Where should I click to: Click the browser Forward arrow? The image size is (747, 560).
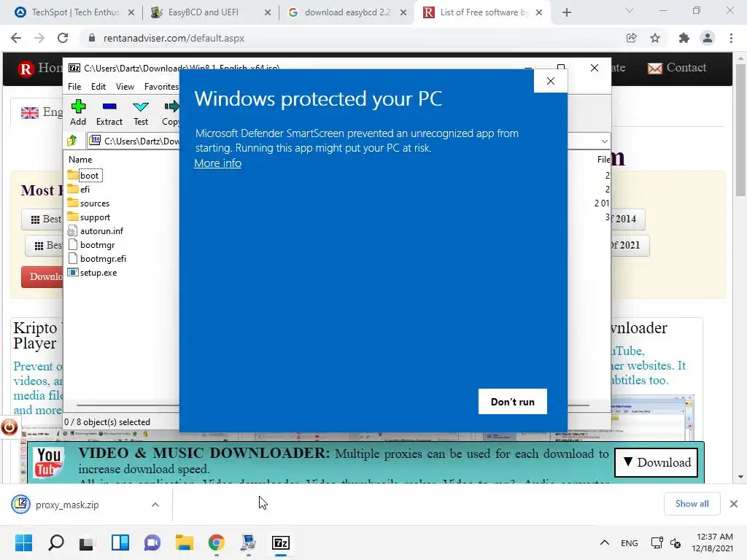(39, 38)
